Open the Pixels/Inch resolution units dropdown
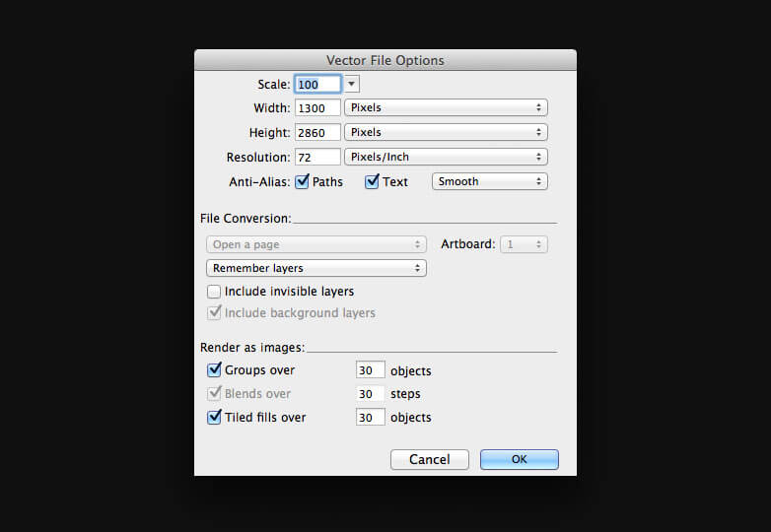This screenshot has width=771, height=532. coord(446,157)
